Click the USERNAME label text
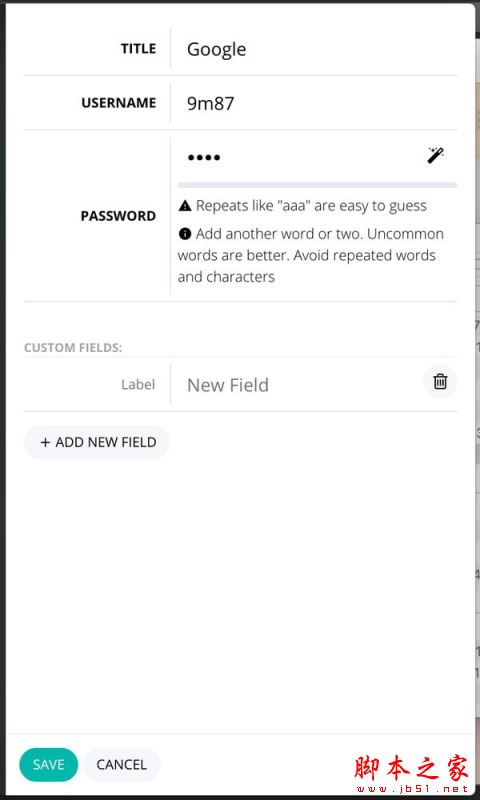This screenshot has height=800, width=480. point(118,103)
